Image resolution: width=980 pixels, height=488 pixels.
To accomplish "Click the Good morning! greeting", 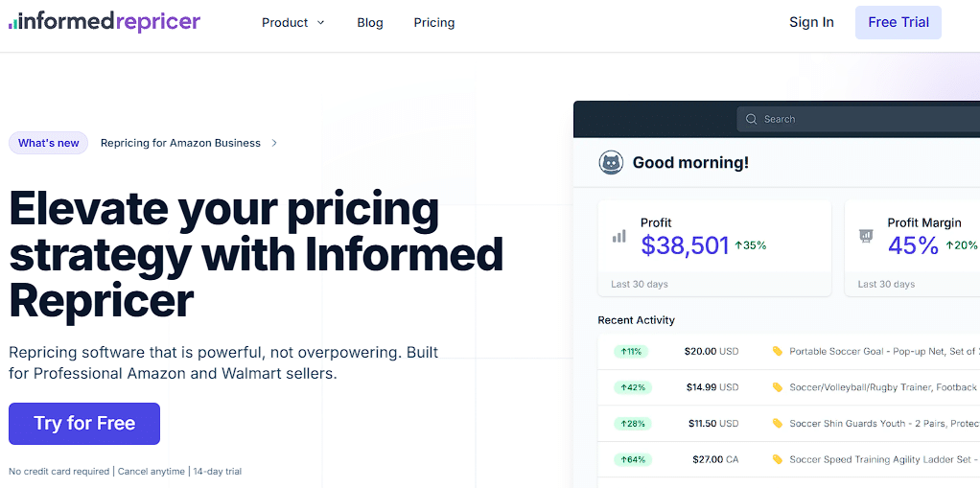I will [690, 163].
